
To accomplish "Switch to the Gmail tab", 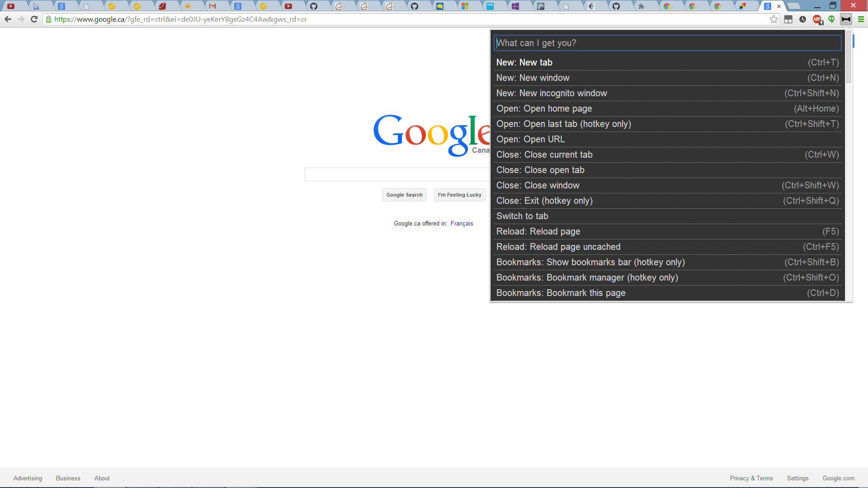I will (x=212, y=6).
